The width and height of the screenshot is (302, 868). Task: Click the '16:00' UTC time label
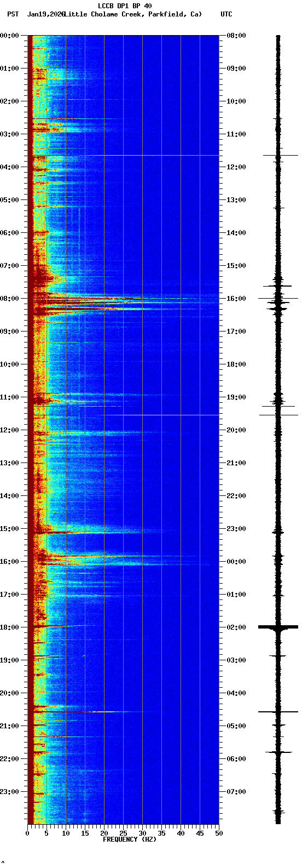click(x=236, y=299)
